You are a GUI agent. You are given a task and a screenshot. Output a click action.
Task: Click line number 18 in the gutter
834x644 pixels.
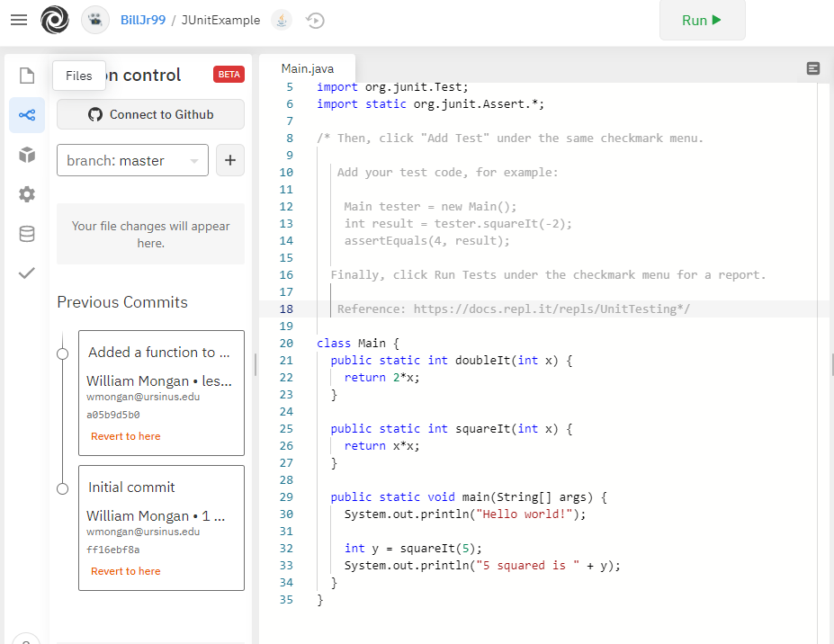(286, 309)
